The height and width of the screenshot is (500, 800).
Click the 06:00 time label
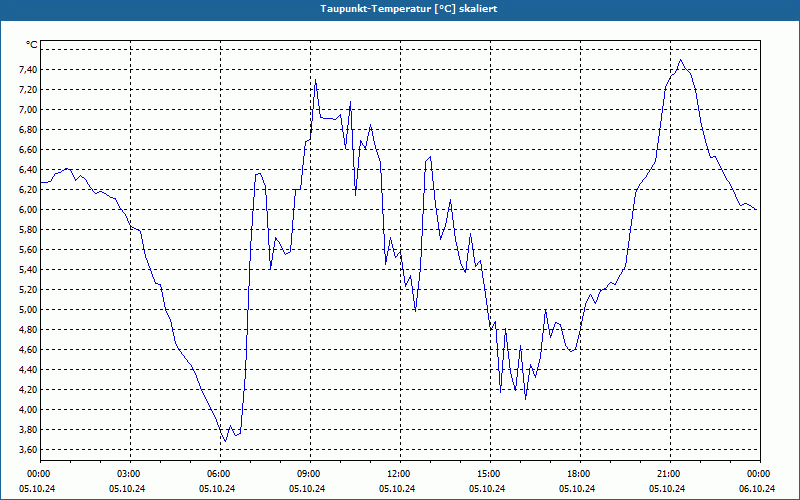[x=218, y=474]
